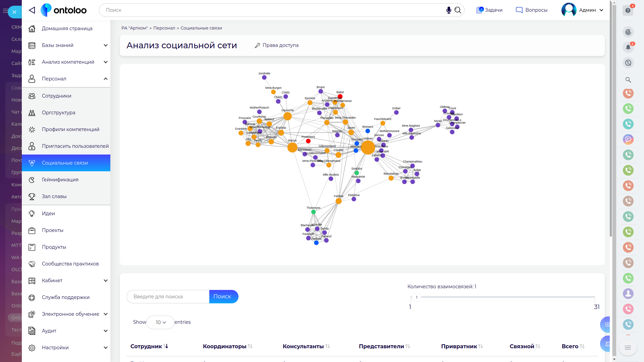The image size is (644, 362).
Task: Open Геймификация menu item
Action: coord(60,180)
